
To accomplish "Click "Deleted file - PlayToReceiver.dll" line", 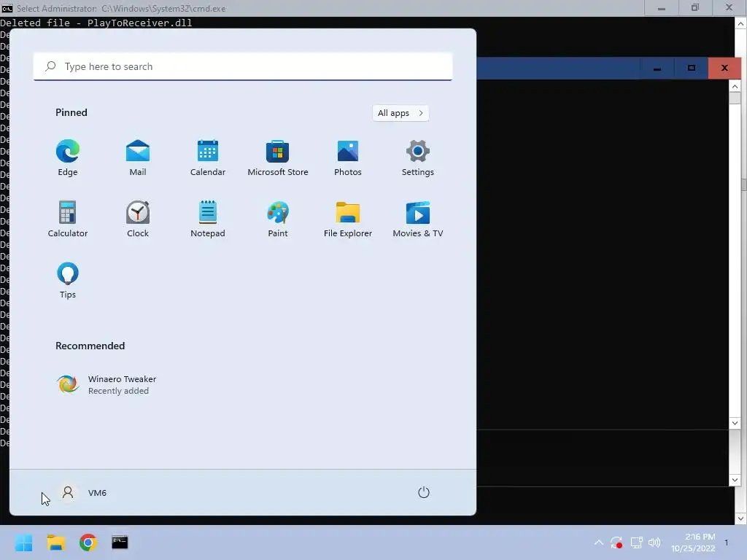I will point(96,23).
